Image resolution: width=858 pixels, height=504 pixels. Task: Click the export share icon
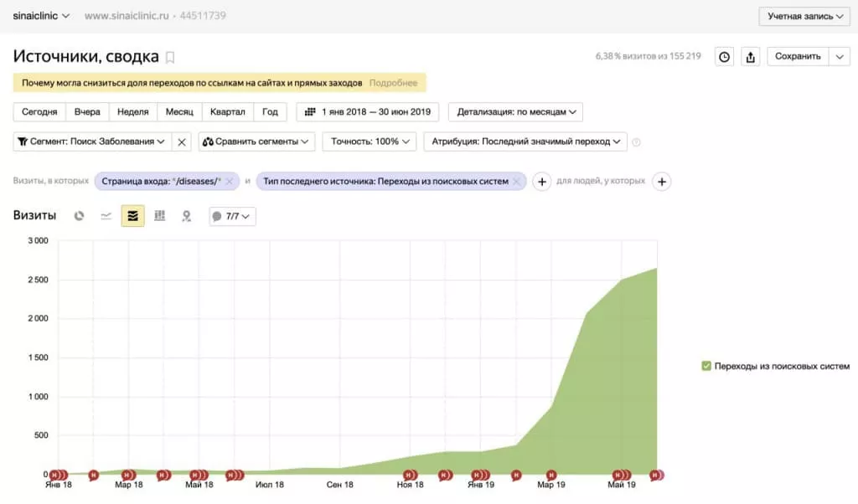click(751, 57)
